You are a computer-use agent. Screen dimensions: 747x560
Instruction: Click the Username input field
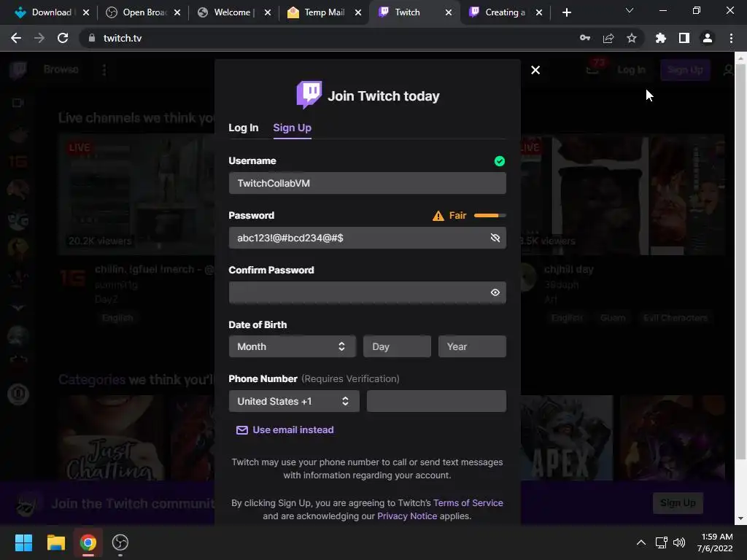click(367, 183)
